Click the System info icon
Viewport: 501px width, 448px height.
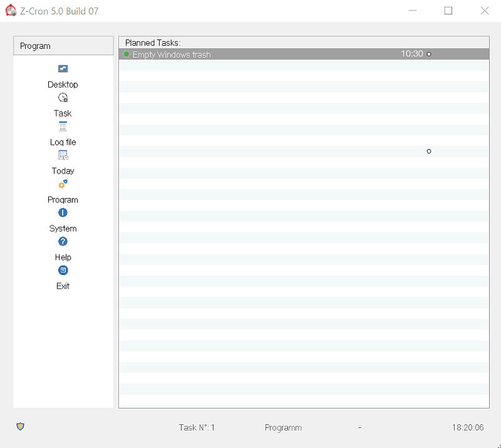point(63,212)
